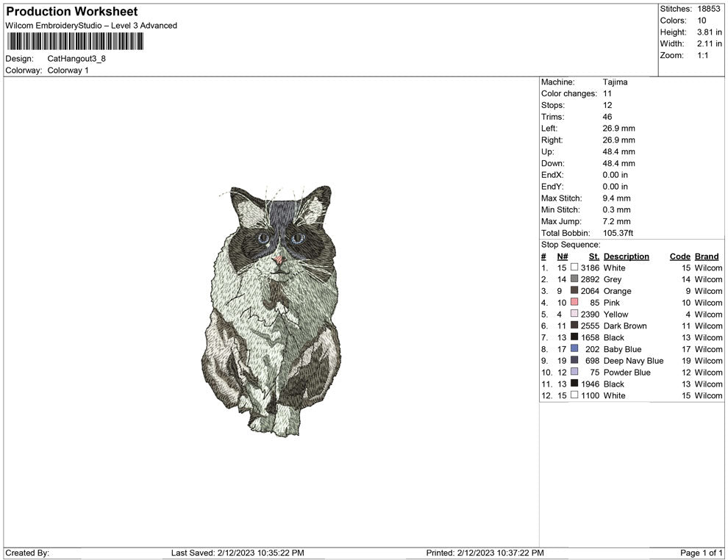Click the Max Jump value '7.2 mm'

[616, 221]
